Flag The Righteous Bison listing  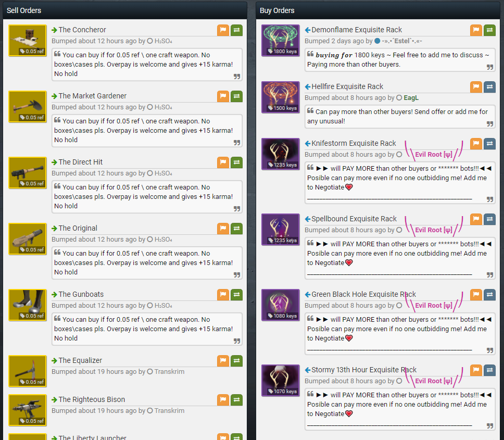pos(223,400)
